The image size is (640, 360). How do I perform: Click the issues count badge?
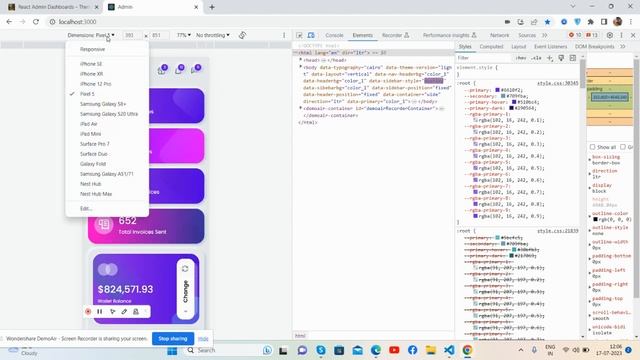[592, 36]
